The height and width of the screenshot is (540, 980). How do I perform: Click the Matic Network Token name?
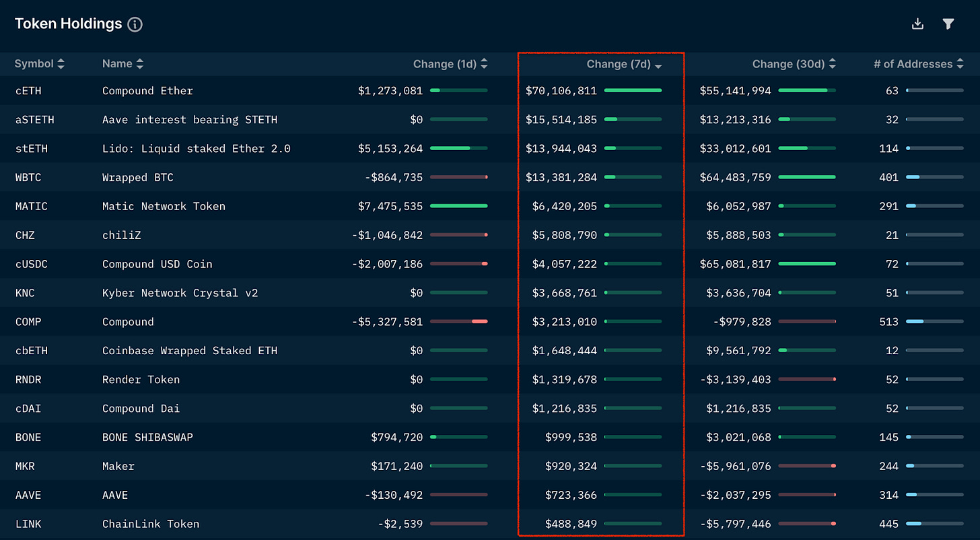(x=164, y=207)
